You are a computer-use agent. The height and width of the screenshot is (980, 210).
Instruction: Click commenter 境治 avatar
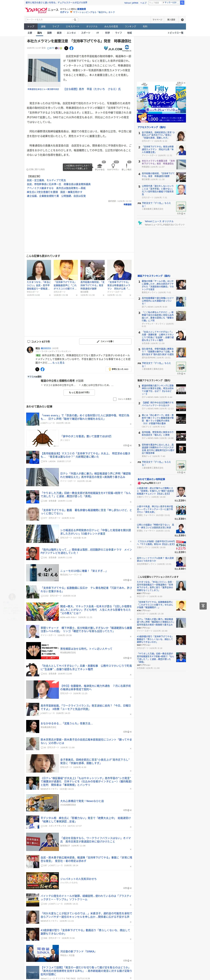pyautogui.click(x=30, y=350)
